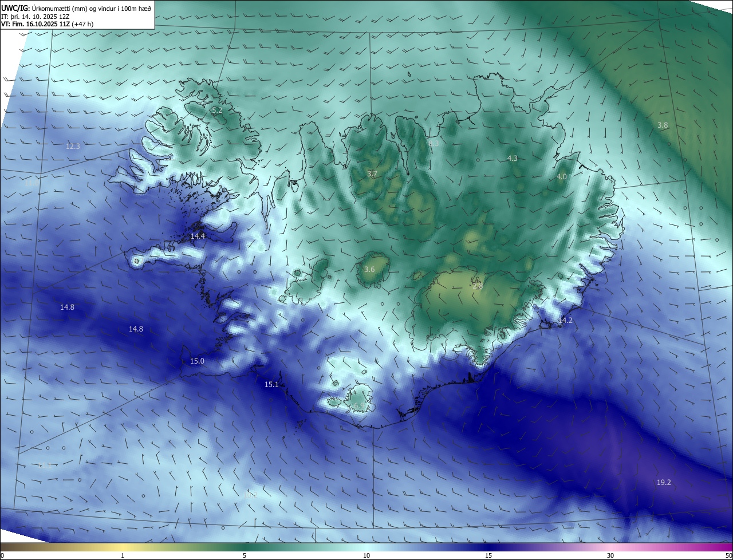Select the 4.0 value label
This screenshot has width=733, height=560.
click(562, 177)
